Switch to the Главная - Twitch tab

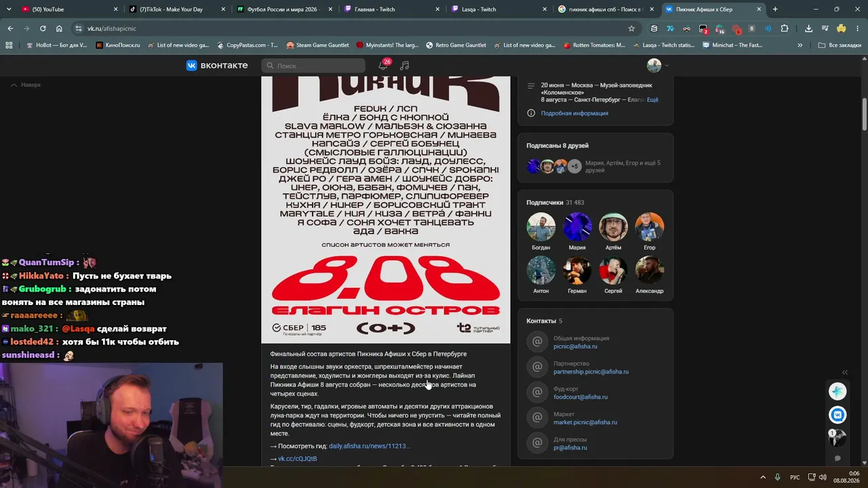[392, 9]
